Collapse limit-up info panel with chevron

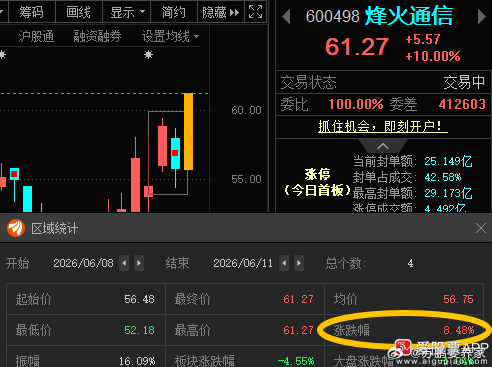383,146
